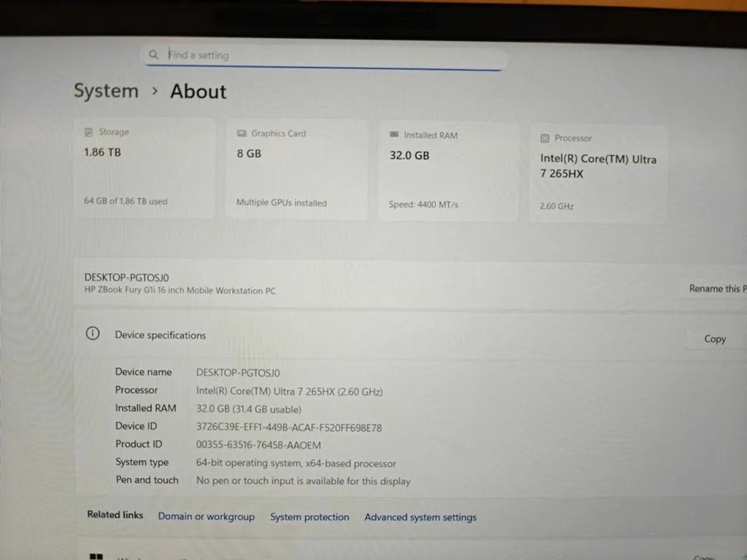
Task: Open System protection settings
Action: (x=309, y=516)
